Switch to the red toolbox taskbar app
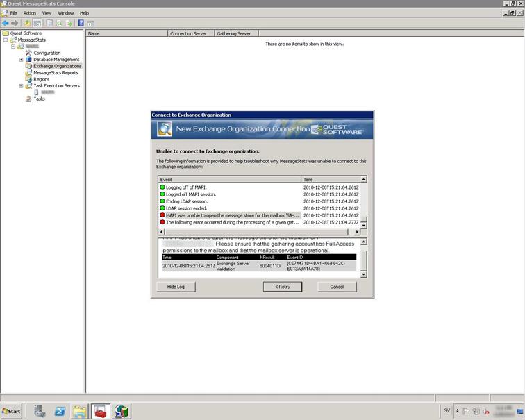This screenshot has width=525, height=420. 100,411
